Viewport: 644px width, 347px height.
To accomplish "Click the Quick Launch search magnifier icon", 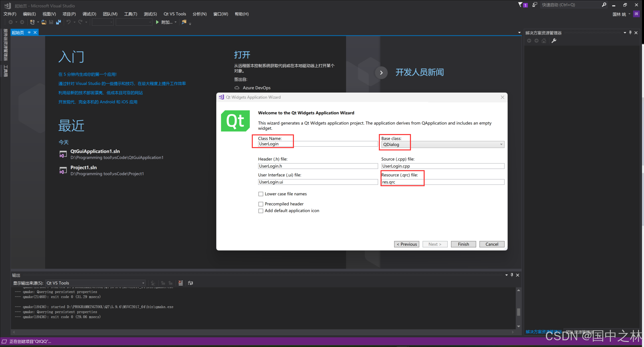I will pyautogui.click(x=604, y=5).
